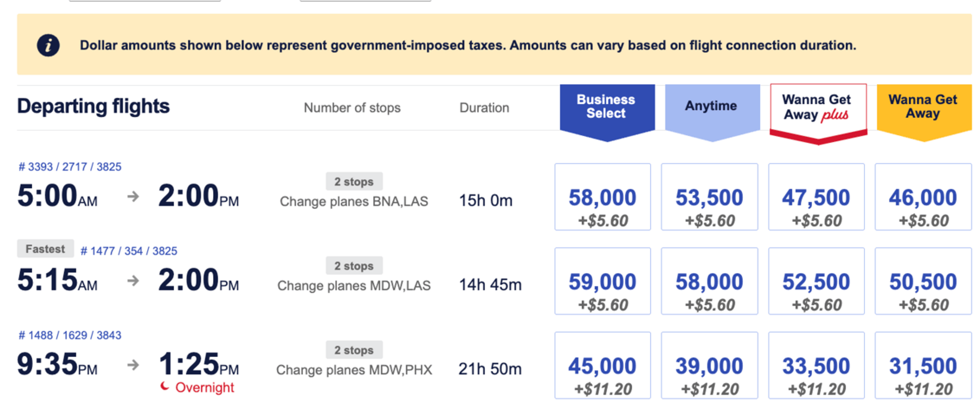
Task: Choose the 50,500 points Wanna Get Away fare
Action: tap(923, 281)
